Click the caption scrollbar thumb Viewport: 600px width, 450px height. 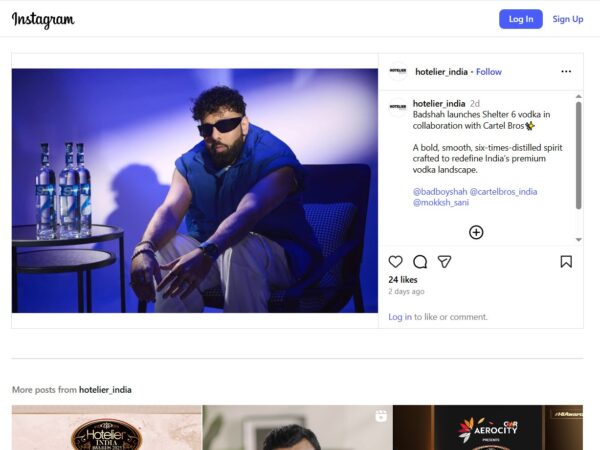point(579,155)
